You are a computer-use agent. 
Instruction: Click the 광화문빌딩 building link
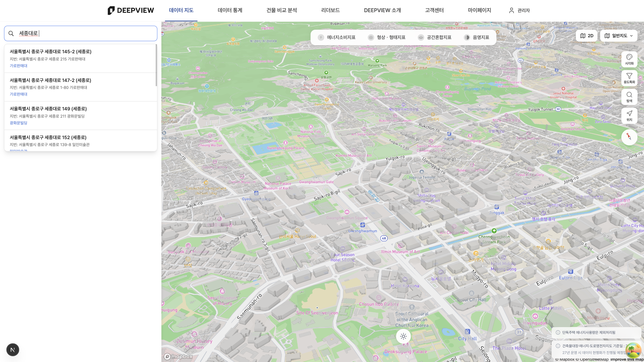click(18, 123)
